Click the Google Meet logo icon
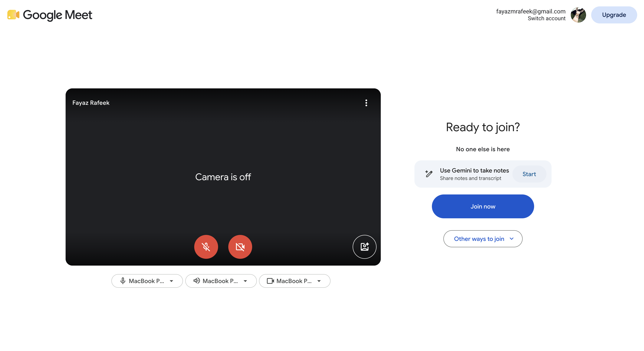Viewport: 644px width, 351px height. [13, 15]
